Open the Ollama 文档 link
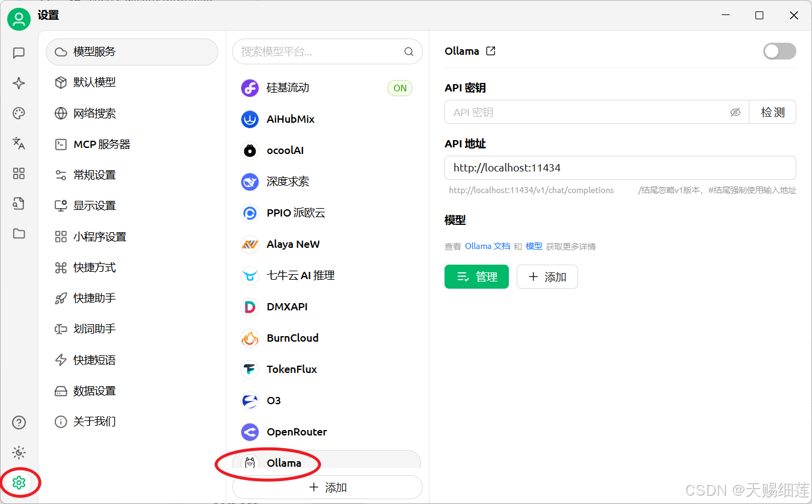 [x=488, y=247]
